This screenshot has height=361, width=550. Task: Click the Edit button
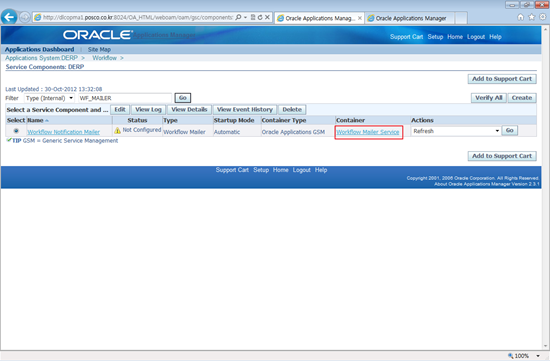coord(120,109)
